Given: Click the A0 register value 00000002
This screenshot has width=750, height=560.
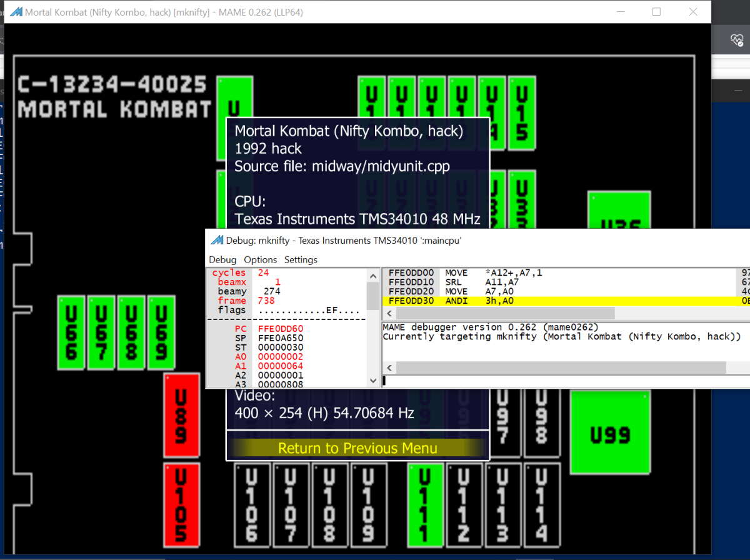Looking at the screenshot, I should [x=280, y=357].
